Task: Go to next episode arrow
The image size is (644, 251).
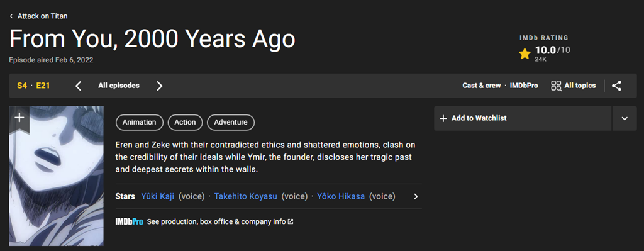Action: tap(160, 86)
